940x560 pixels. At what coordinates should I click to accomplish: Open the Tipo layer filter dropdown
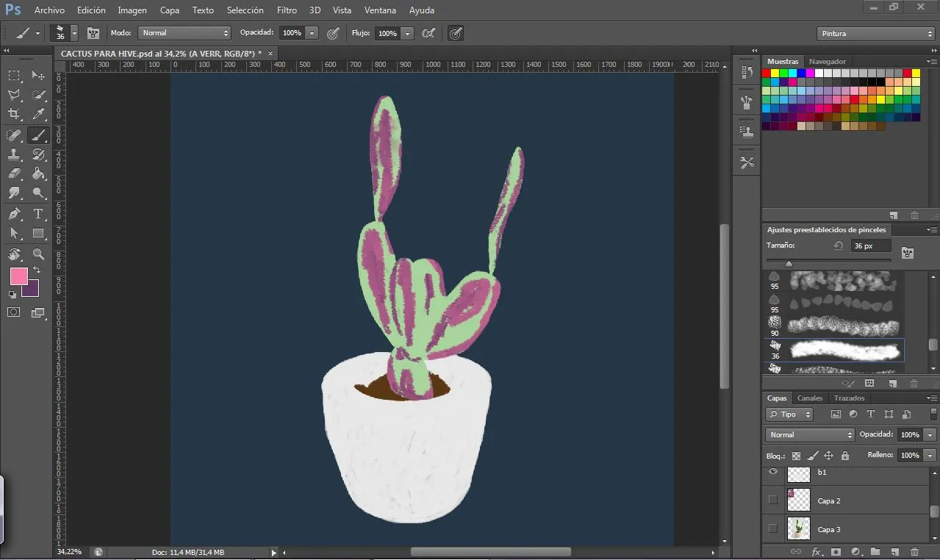point(789,414)
